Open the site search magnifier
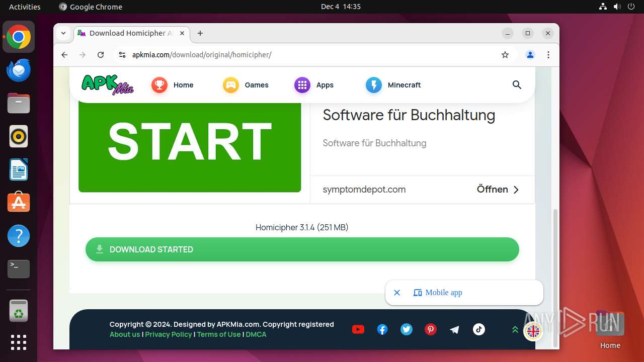The image size is (644, 362). pos(517,85)
